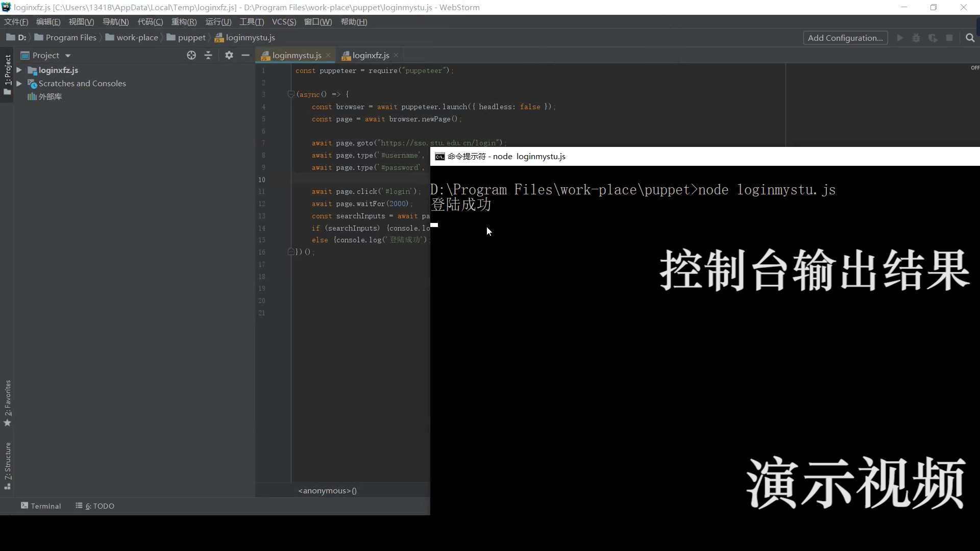Toggle the Z: Structure side tool window
Viewport: 980px width, 551px height.
[7, 465]
